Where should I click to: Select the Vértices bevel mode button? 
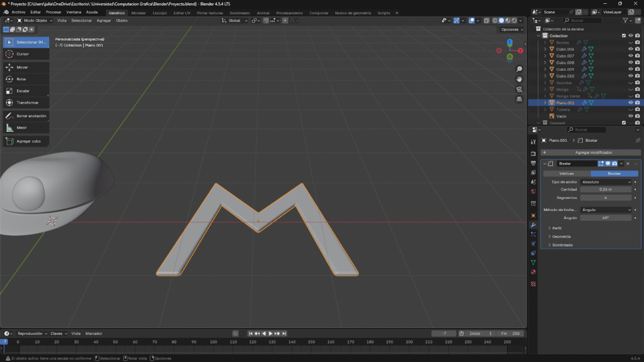[566, 173]
